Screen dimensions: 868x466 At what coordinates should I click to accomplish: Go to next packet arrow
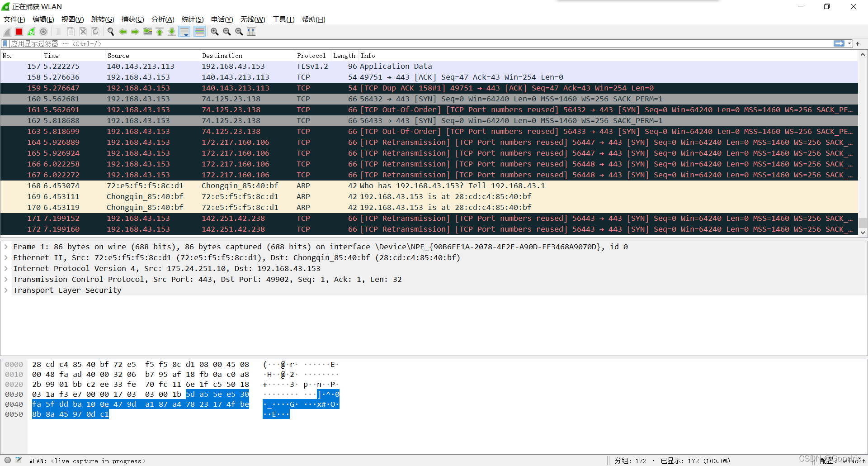(x=135, y=32)
